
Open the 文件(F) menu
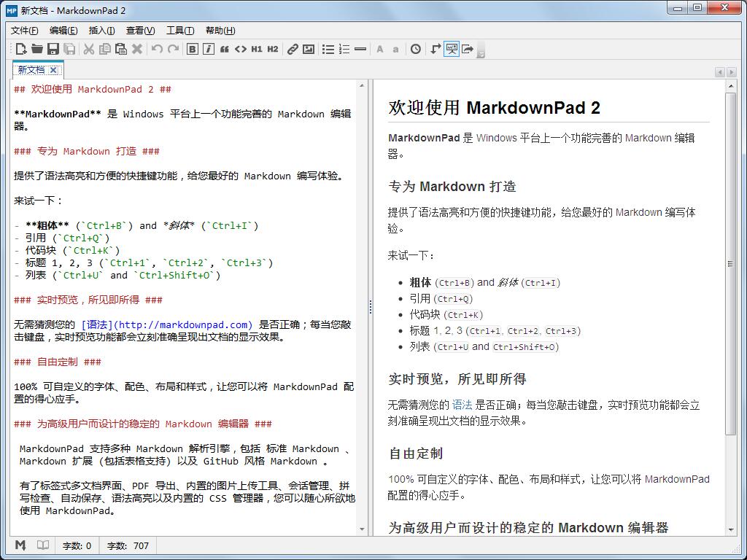click(x=24, y=31)
